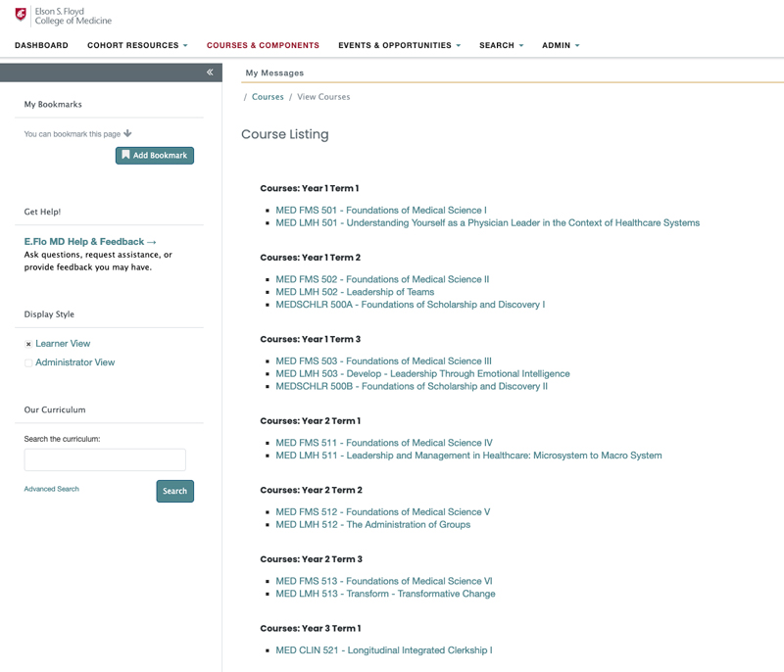Open MED LMH 503 Leadership Through Emotional Intelligence
Screen dimensions: 784x672
422,374
